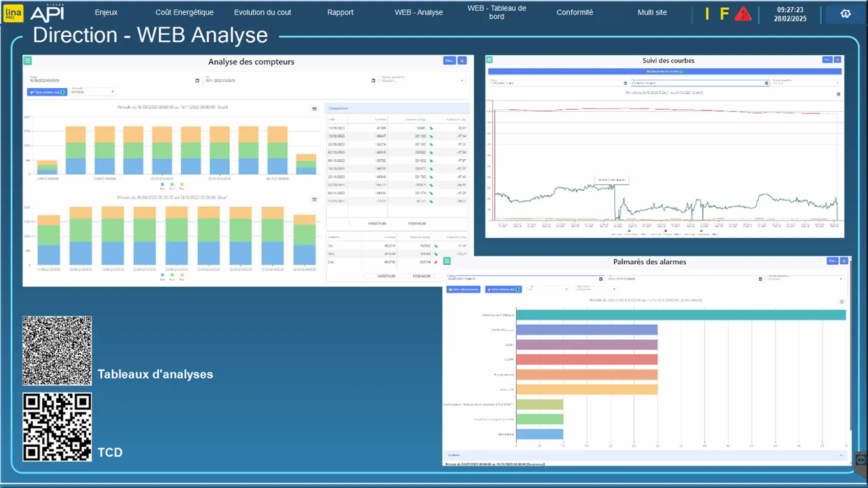The height and width of the screenshot is (488, 868).
Task: Click the star favorite button in Analyse des compteurs
Action: click(462, 61)
